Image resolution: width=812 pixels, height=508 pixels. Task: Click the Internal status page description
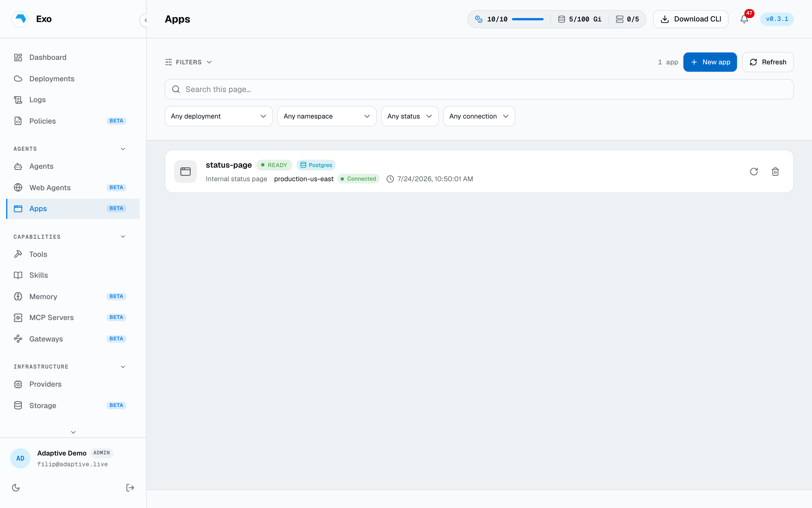pyautogui.click(x=236, y=179)
